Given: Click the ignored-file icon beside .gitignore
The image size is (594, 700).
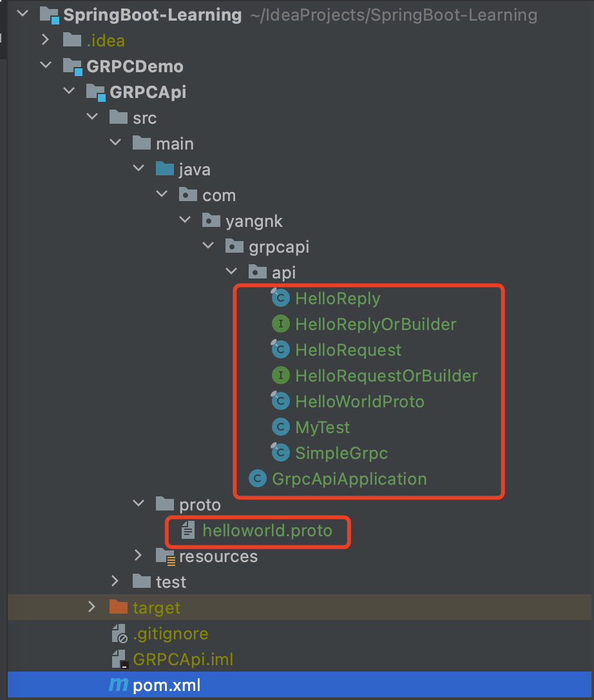Looking at the screenshot, I should (118, 634).
